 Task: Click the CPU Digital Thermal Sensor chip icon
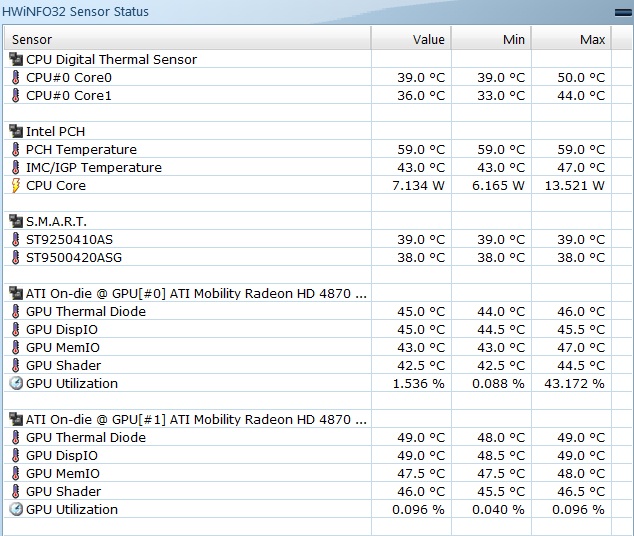(x=16, y=59)
